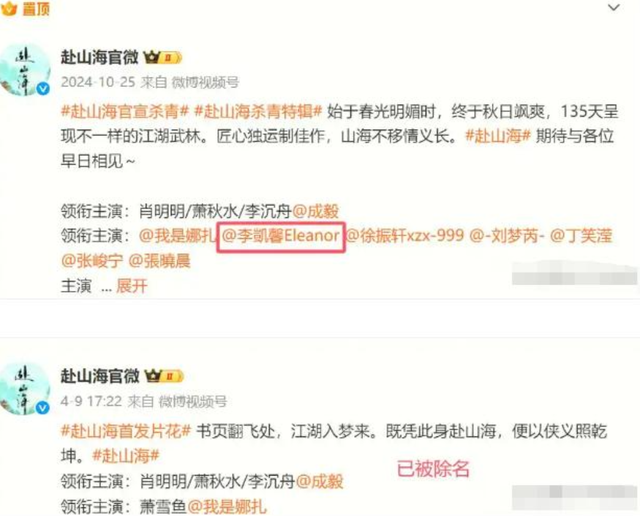640x516 pixels.
Task: Open the hashtag #赴山海首发片花#
Action: (125, 431)
